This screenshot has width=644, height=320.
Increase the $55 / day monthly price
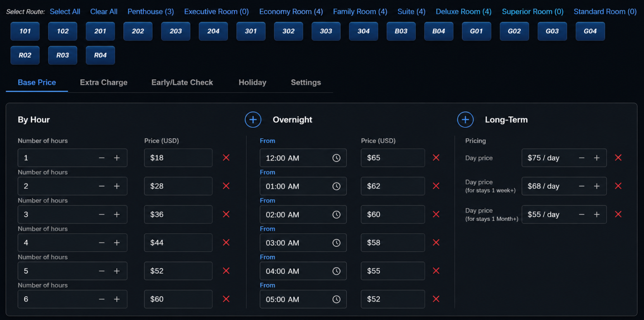pyautogui.click(x=597, y=214)
